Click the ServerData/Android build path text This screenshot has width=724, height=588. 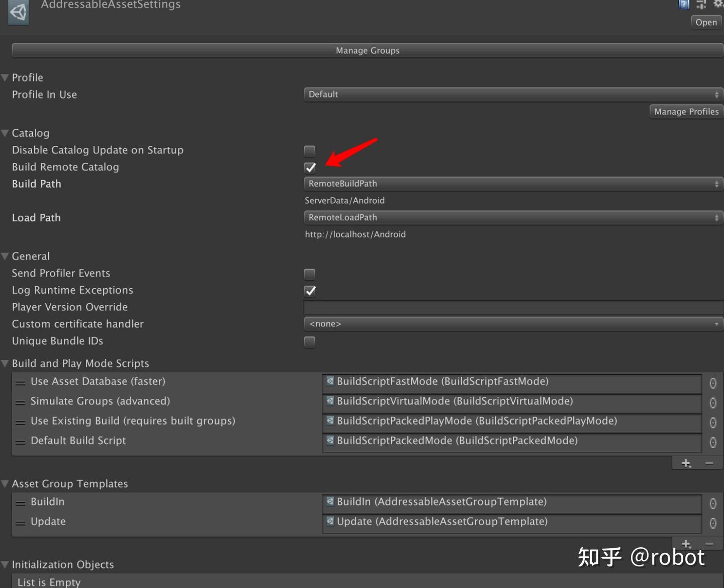tap(344, 201)
